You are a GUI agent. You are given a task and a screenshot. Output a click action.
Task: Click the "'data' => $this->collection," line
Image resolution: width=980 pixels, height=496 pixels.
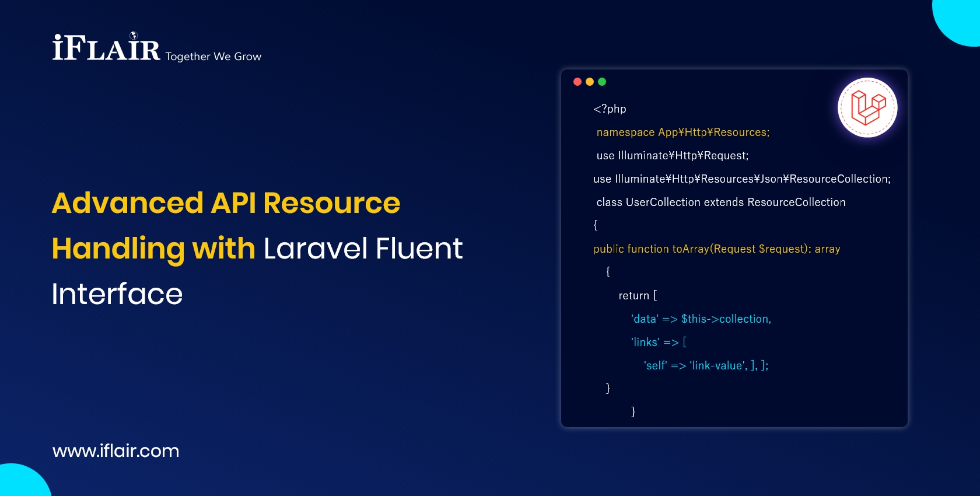(701, 319)
